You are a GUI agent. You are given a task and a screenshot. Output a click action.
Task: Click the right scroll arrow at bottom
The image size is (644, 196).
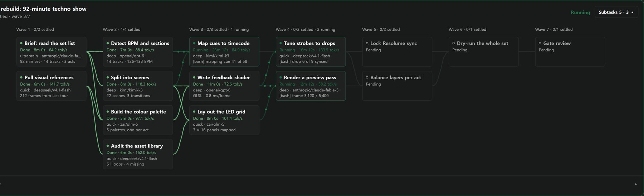coord(636,184)
